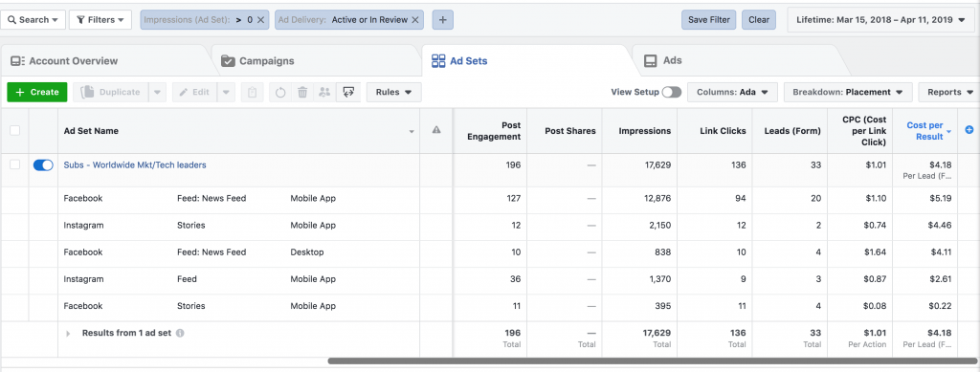This screenshot has width=980, height=372.
Task: Open the Search dropdown
Action: [x=33, y=20]
